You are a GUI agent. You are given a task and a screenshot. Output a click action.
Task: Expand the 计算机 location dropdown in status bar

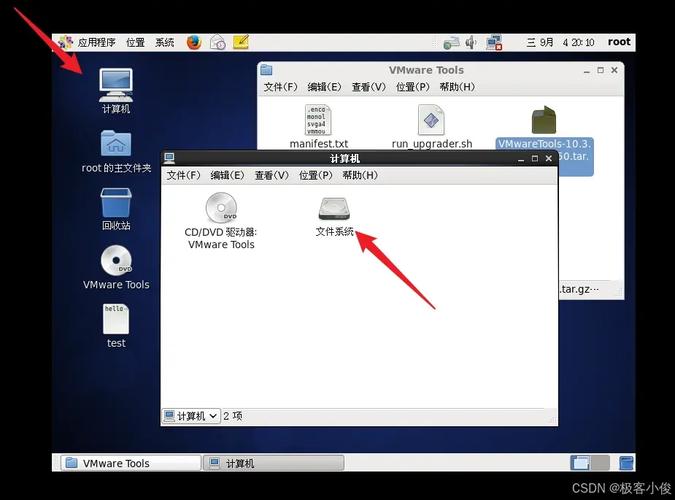[191, 416]
